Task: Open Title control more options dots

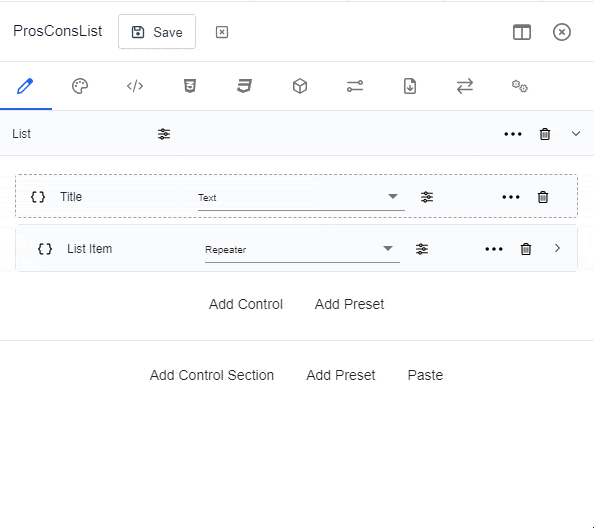Action: [511, 197]
